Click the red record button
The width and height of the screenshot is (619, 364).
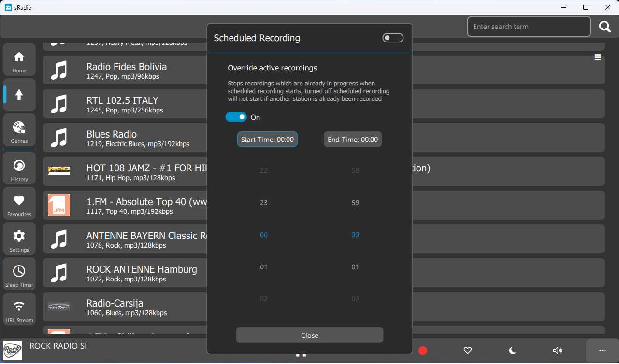423,350
